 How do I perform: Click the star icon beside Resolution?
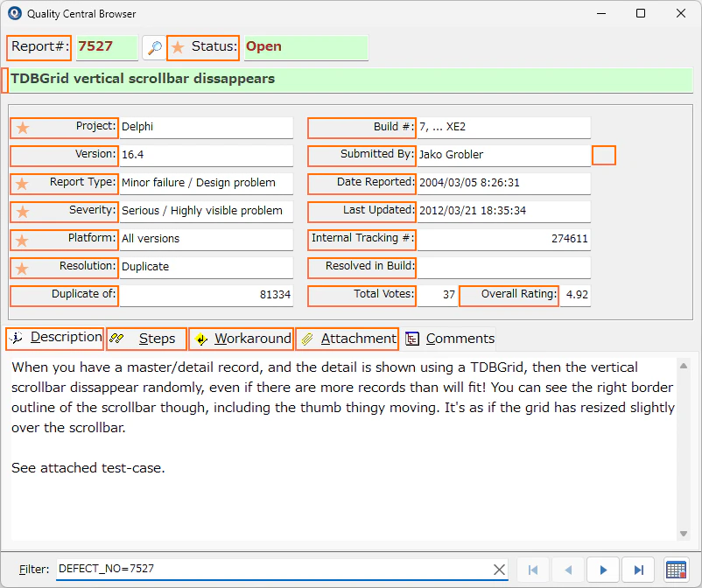coord(23,269)
